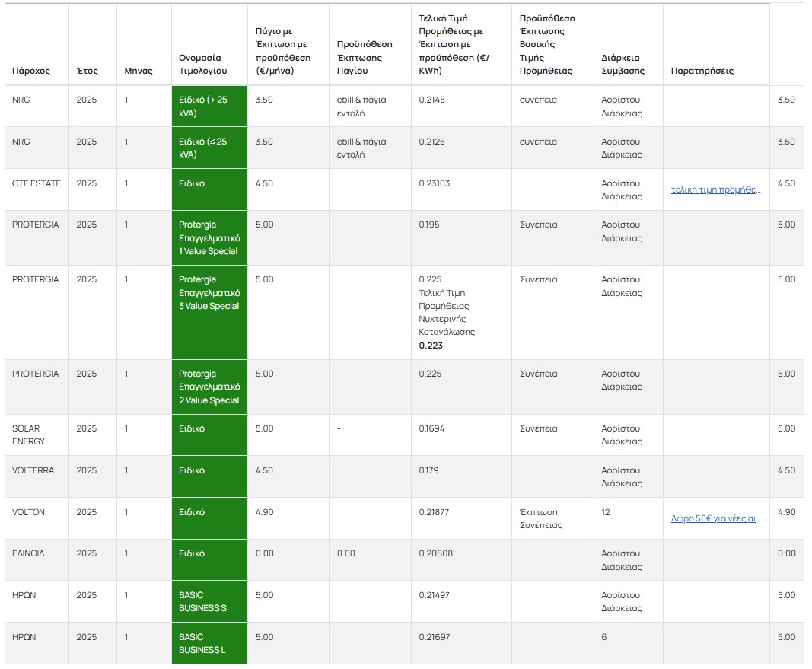812x669 pixels.
Task: Select the green 'Ειδικό (> 25 kVA)' cell
Action: (x=210, y=106)
